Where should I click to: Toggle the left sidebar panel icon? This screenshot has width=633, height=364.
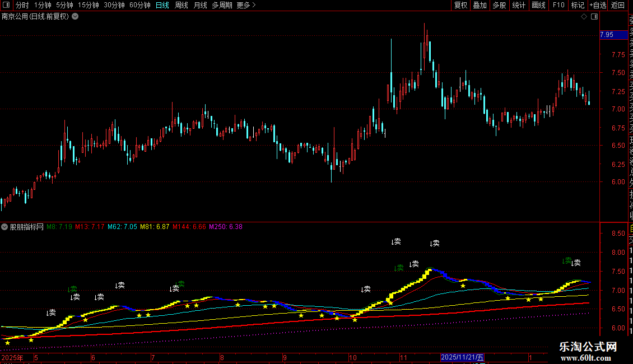pyautogui.click(x=7, y=5)
